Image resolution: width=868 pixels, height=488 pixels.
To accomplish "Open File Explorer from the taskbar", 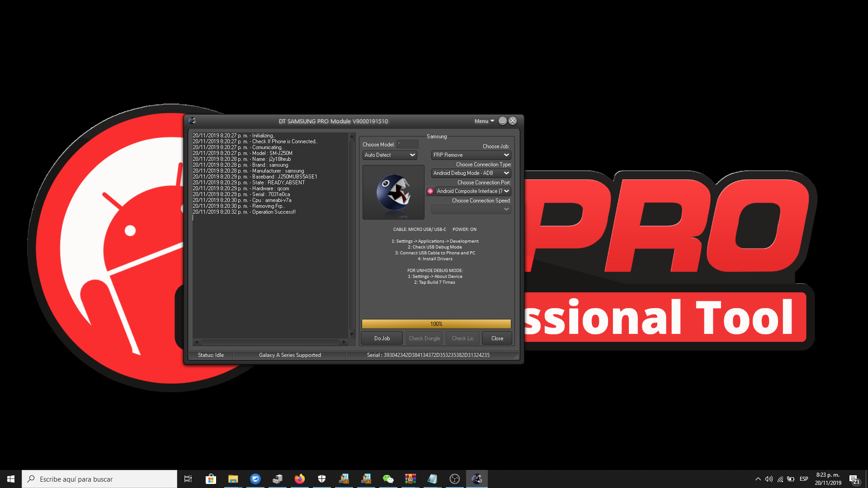I will tap(233, 479).
